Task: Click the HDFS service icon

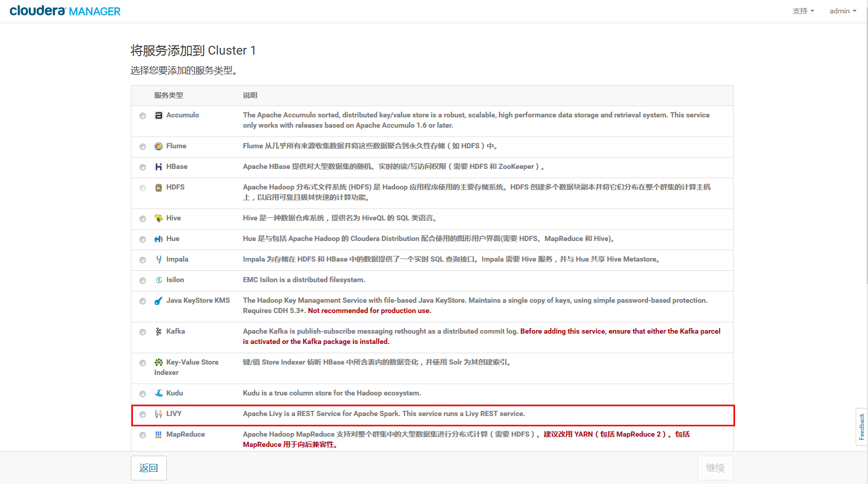Action: (159, 187)
